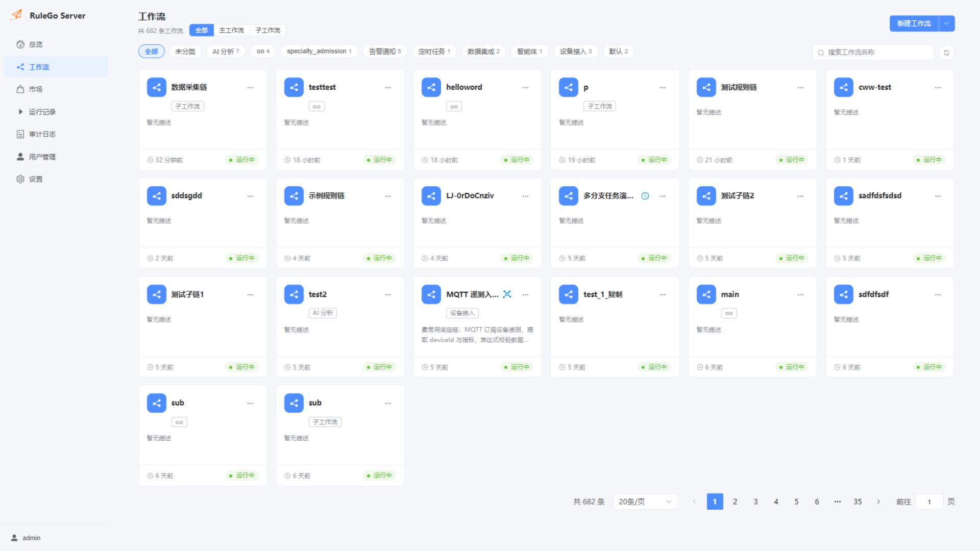Click the share icon of test_1_复制

[569, 294]
